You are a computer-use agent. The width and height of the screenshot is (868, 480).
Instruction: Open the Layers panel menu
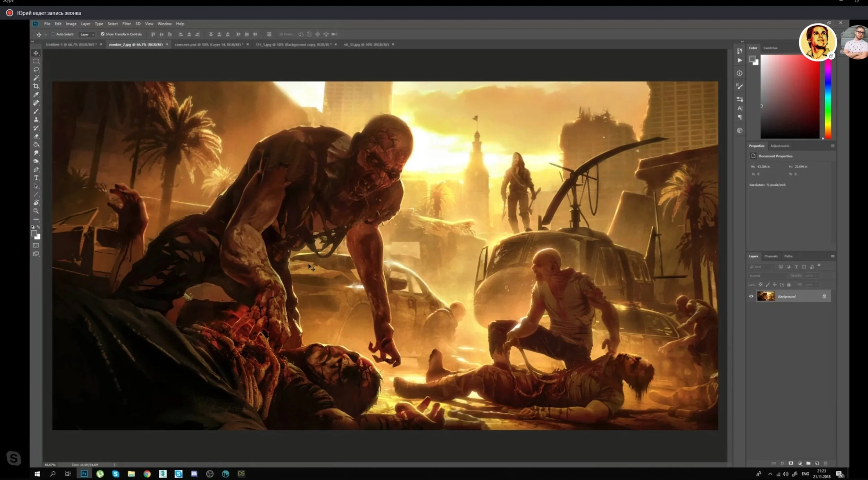833,256
